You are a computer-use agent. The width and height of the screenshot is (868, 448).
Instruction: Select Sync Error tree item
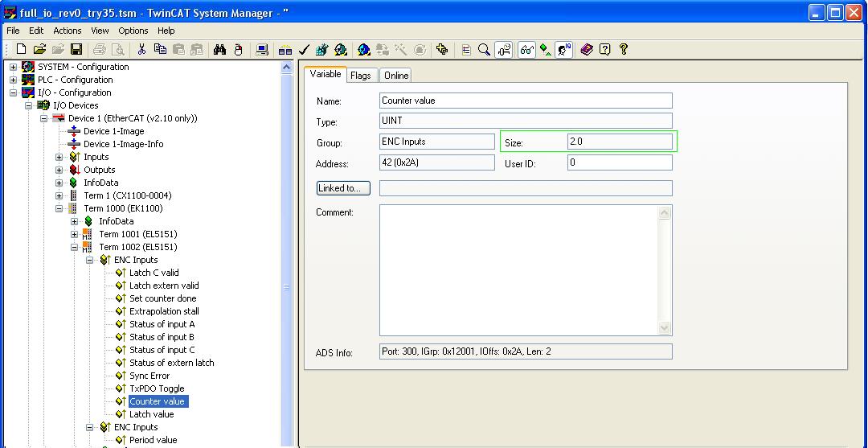pos(149,376)
